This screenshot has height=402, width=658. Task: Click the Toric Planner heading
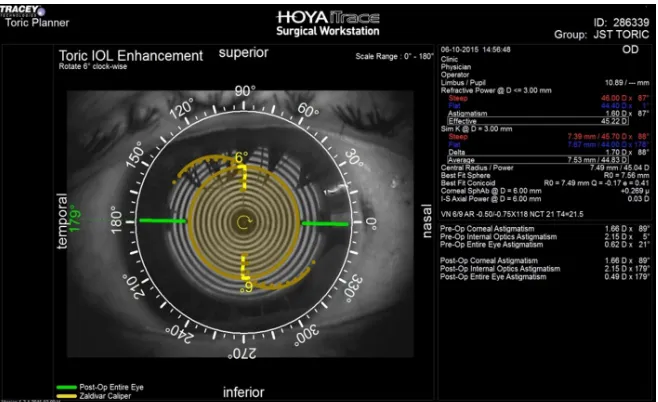click(37, 23)
